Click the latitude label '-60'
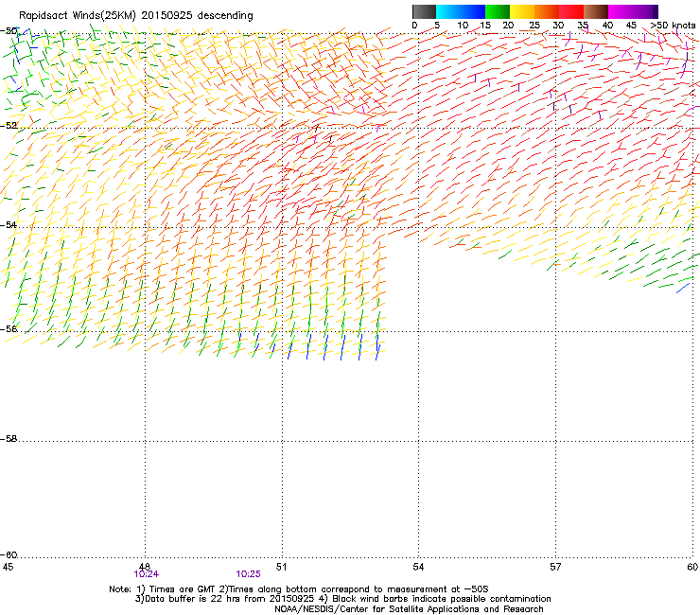700x615 pixels. tap(9, 555)
